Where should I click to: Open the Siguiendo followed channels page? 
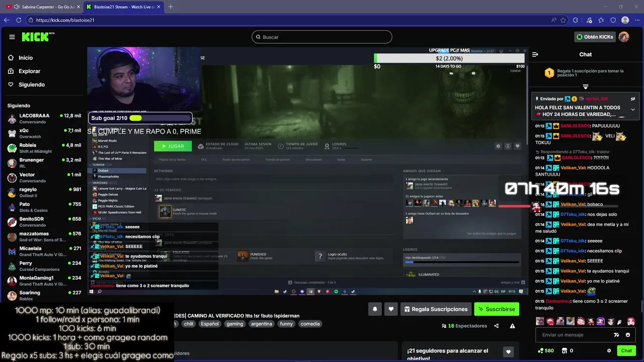coord(26,84)
